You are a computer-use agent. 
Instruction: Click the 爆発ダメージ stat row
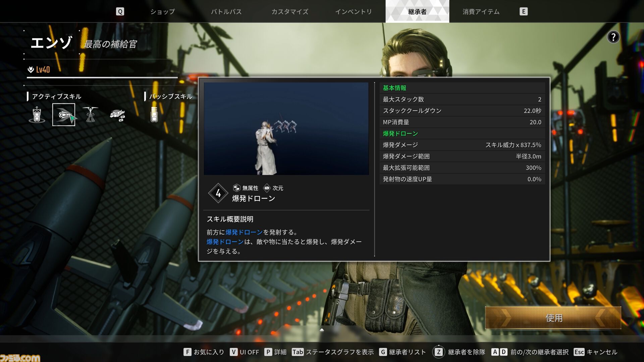[x=462, y=145]
